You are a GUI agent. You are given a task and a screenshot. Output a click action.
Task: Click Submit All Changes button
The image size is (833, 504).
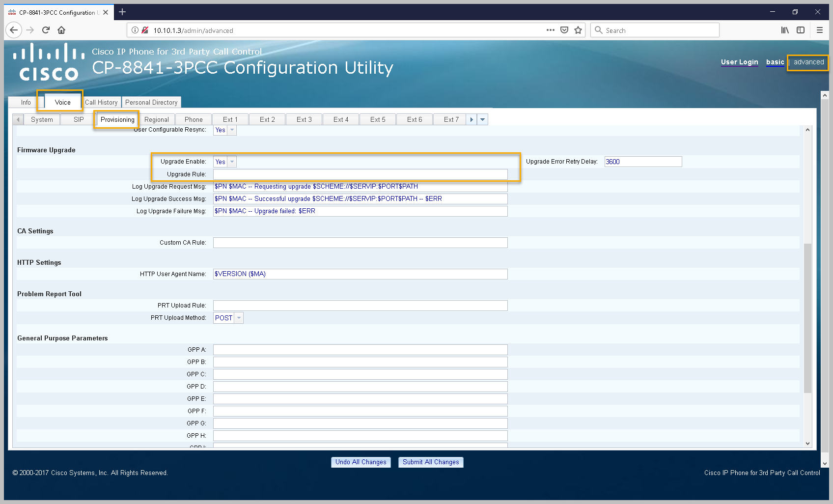(x=431, y=462)
